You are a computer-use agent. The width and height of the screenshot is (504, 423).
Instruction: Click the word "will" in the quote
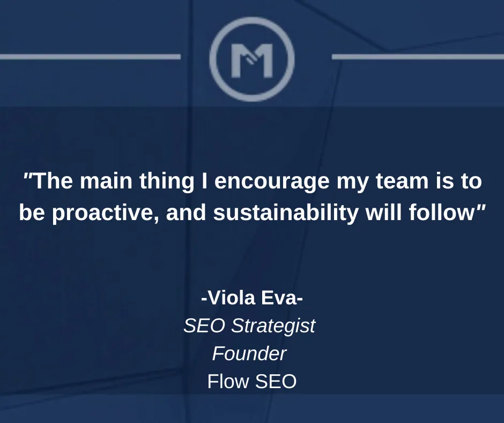[x=384, y=213]
